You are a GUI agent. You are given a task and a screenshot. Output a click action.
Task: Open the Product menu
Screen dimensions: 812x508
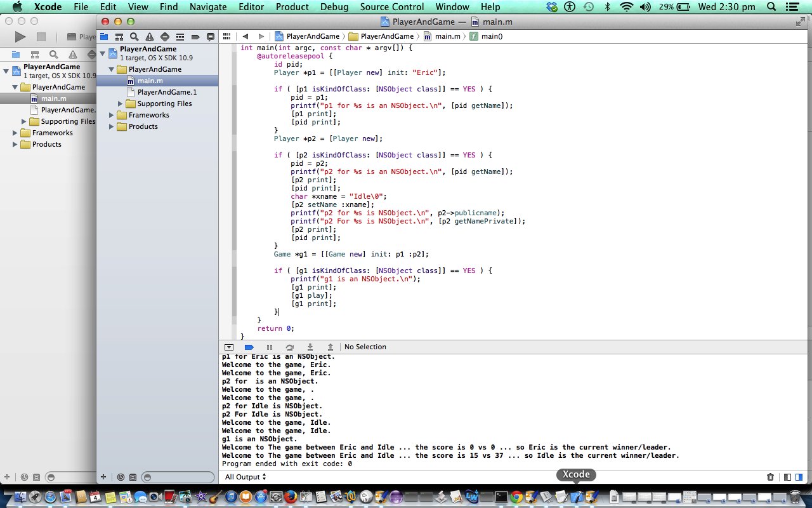coord(292,7)
